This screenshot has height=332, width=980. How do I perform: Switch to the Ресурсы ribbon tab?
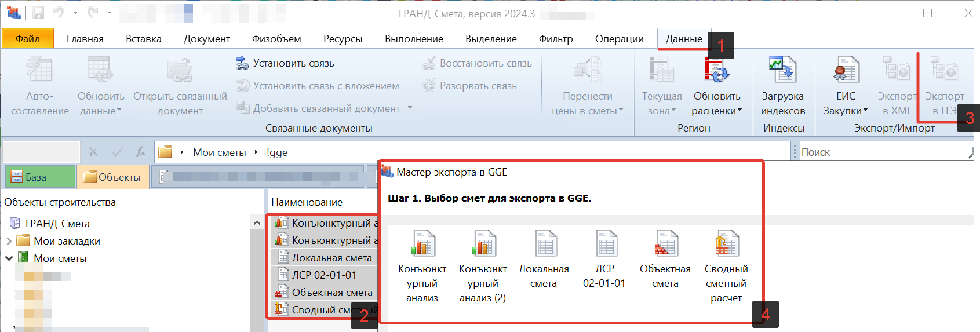coord(343,39)
